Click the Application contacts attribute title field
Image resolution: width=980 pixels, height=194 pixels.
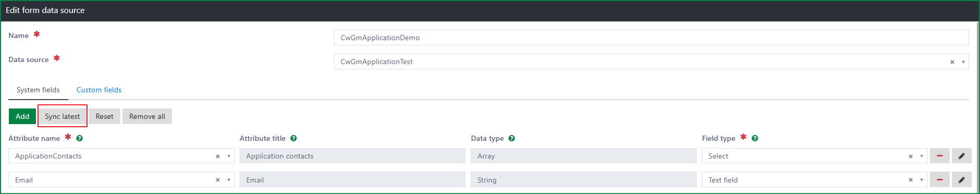click(x=352, y=156)
